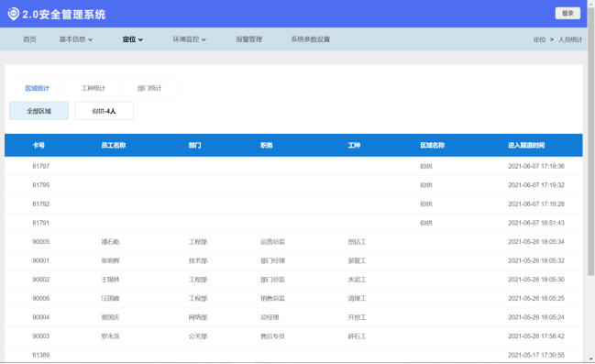The width and height of the screenshot is (595, 364).
Task: Select card number 90006 cell
Action: point(41,299)
